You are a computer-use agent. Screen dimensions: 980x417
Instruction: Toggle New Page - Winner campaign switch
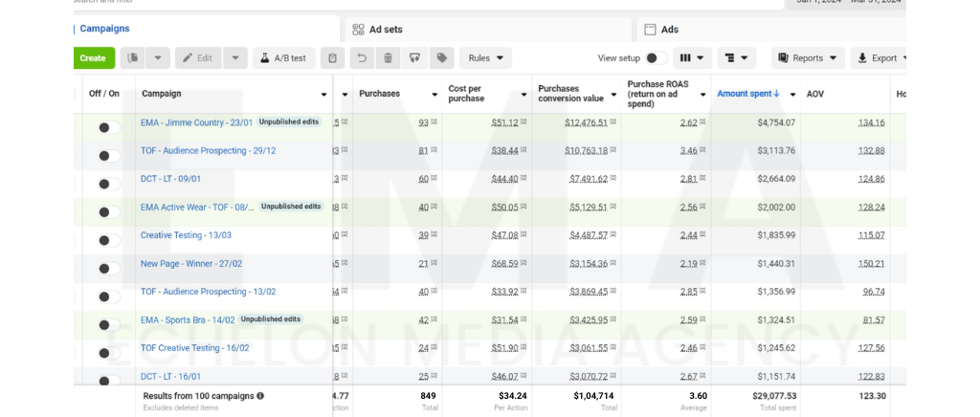(109, 269)
